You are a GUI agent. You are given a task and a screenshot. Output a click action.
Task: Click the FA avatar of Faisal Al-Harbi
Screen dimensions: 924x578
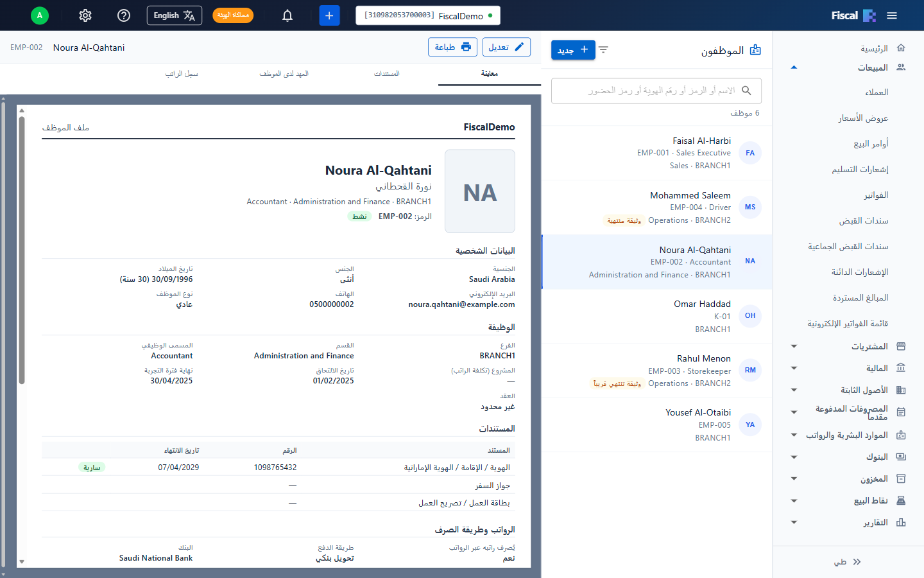click(x=750, y=153)
